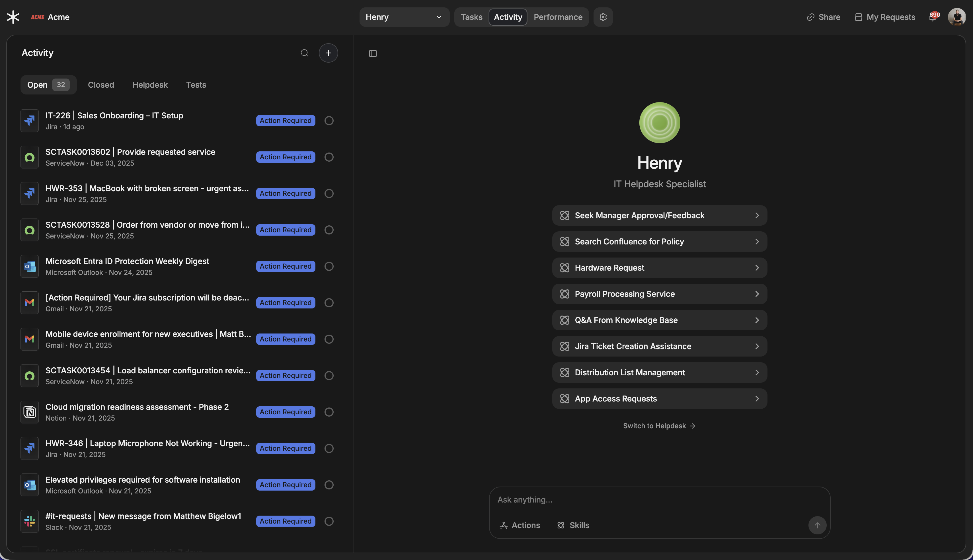The image size is (973, 560).
Task: Expand the Hardware Request skill chevron
Action: [757, 268]
